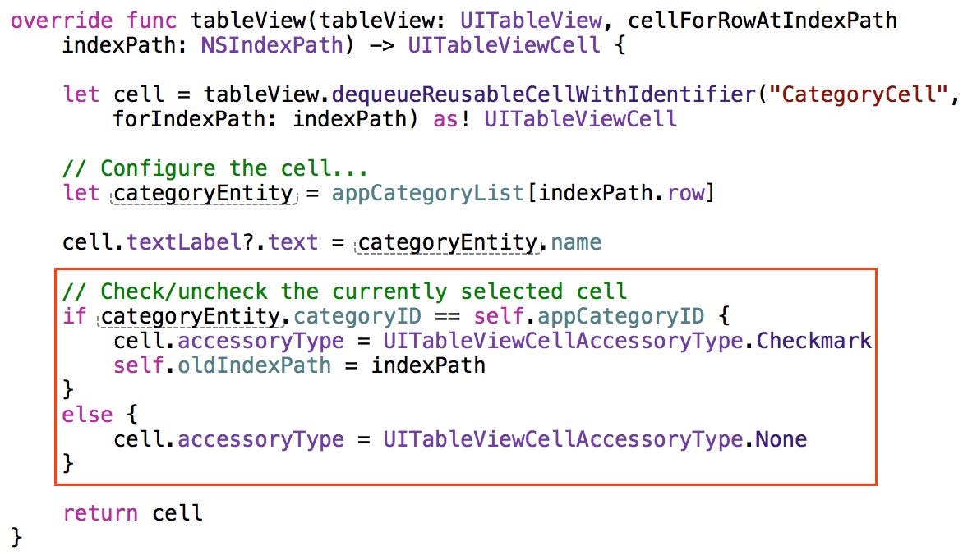
Task: Click the '.name' property access
Action: (x=575, y=243)
